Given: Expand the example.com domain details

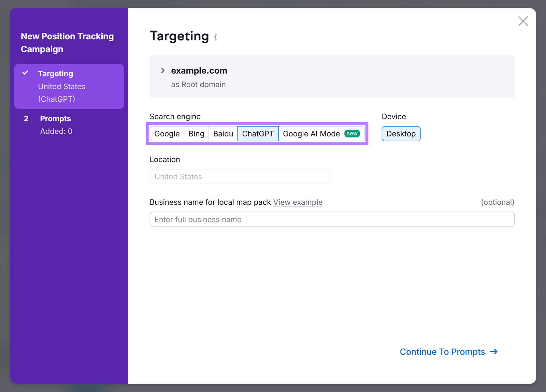Looking at the screenshot, I should tap(163, 71).
